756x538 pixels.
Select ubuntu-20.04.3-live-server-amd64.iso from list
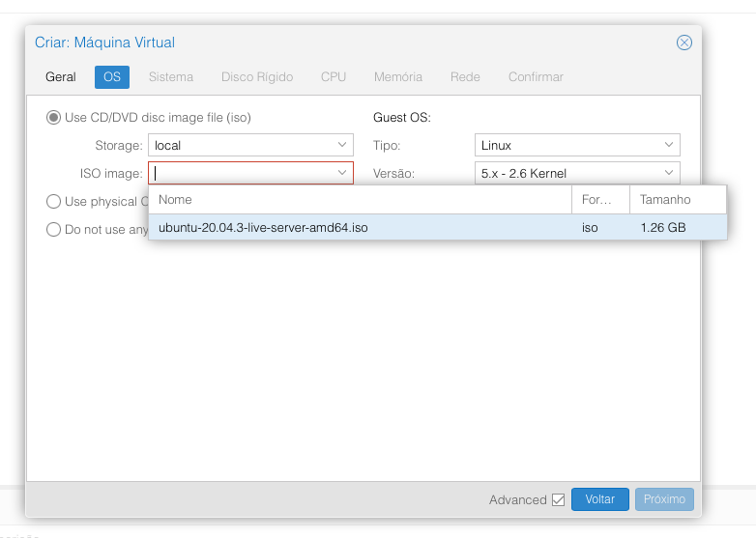tap(263, 228)
